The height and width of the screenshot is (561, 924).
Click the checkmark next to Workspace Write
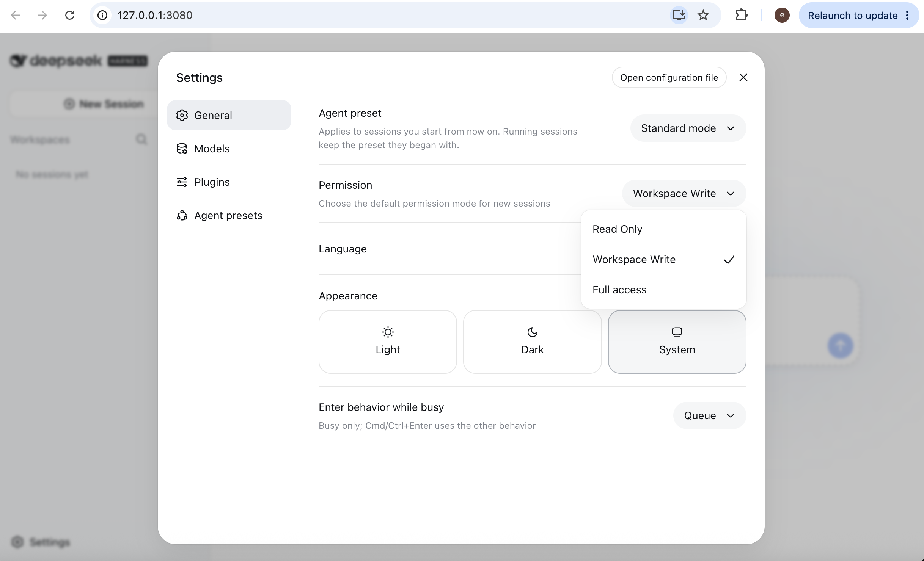(729, 260)
